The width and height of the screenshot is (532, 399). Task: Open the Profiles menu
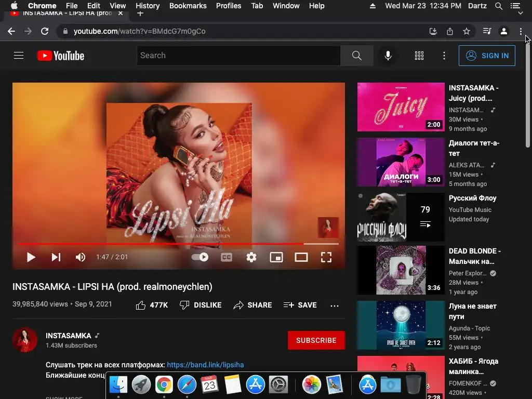click(x=229, y=6)
